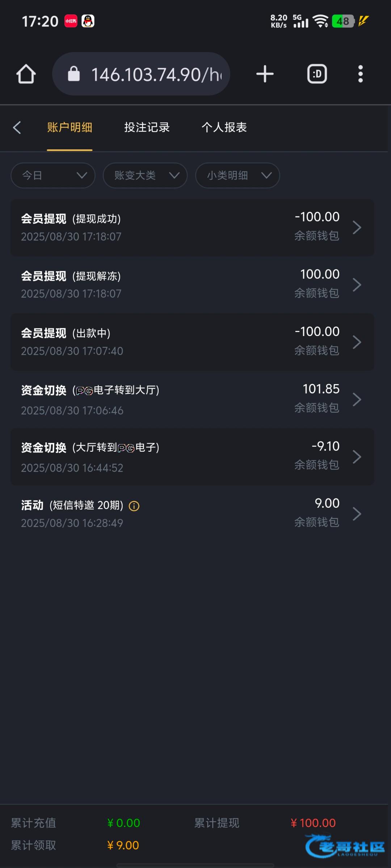This screenshot has width=391, height=868.
Task: Switch to the 投注记录 tab
Action: [x=147, y=127]
